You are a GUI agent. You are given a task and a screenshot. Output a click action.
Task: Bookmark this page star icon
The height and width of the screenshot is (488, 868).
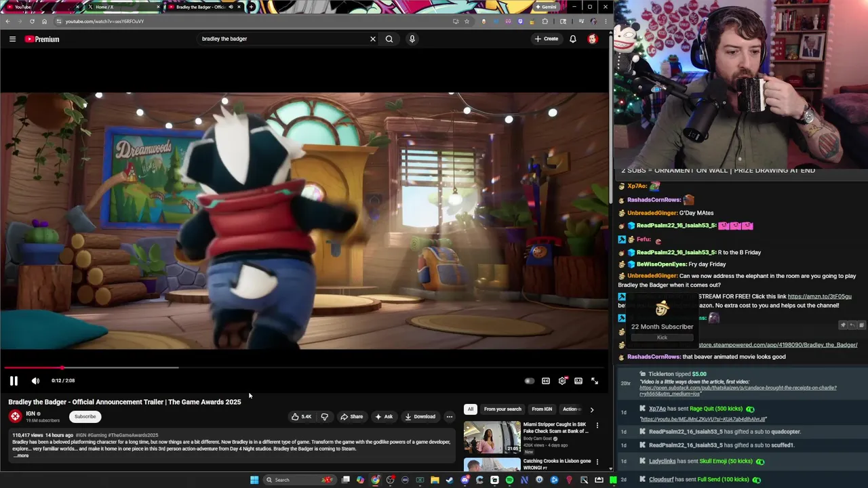click(x=467, y=21)
